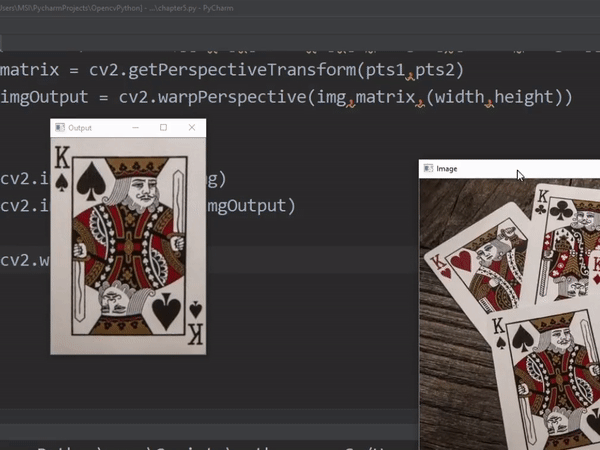Viewport: 600px width, 450px height.
Task: Click the 'imgOutput' variable on the assignment line
Action: coord(44,97)
